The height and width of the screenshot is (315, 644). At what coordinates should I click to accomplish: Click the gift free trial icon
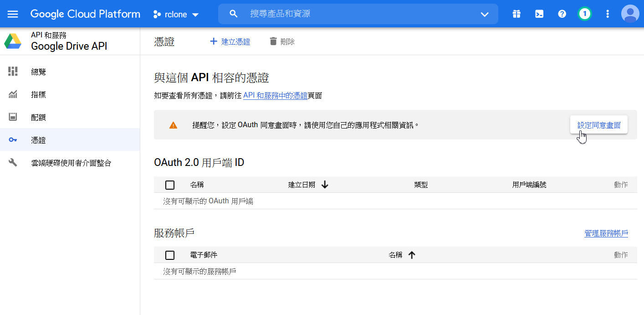click(516, 14)
